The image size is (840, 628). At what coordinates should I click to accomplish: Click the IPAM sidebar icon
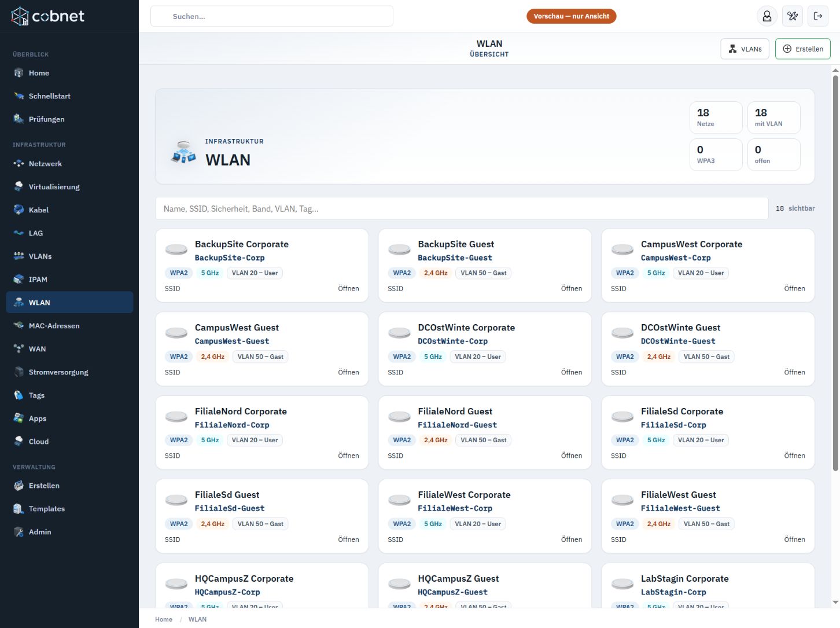point(19,280)
